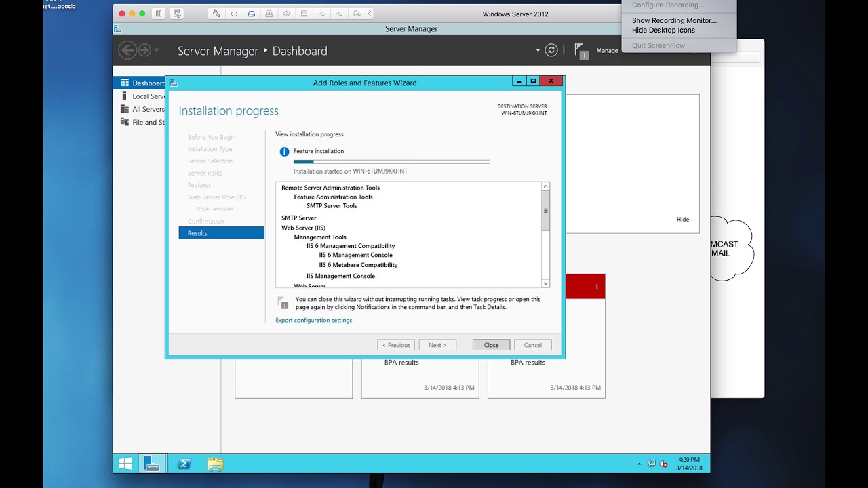Collapse the VM device toolbar chevron
868x488 pixels.
[x=370, y=14]
